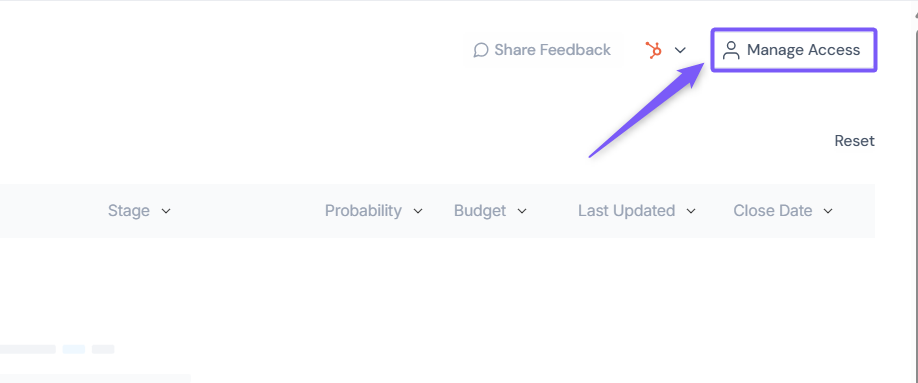Select the Stage column header label
This screenshot has width=918, height=383.
tap(128, 211)
